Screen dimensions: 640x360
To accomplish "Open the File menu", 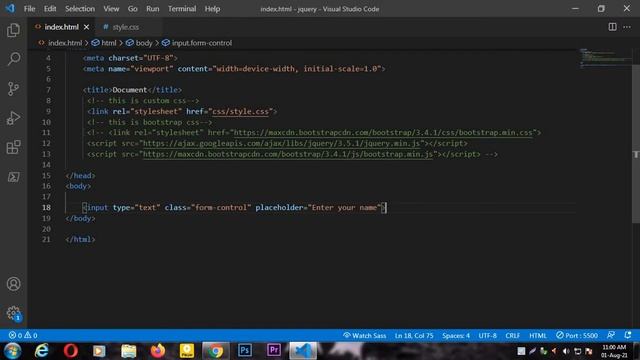I will [x=29, y=9].
